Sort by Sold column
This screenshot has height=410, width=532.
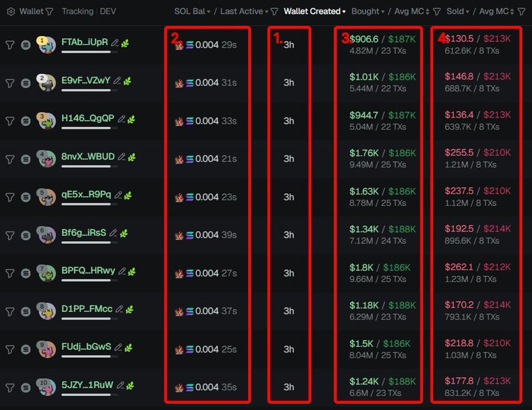[458, 11]
